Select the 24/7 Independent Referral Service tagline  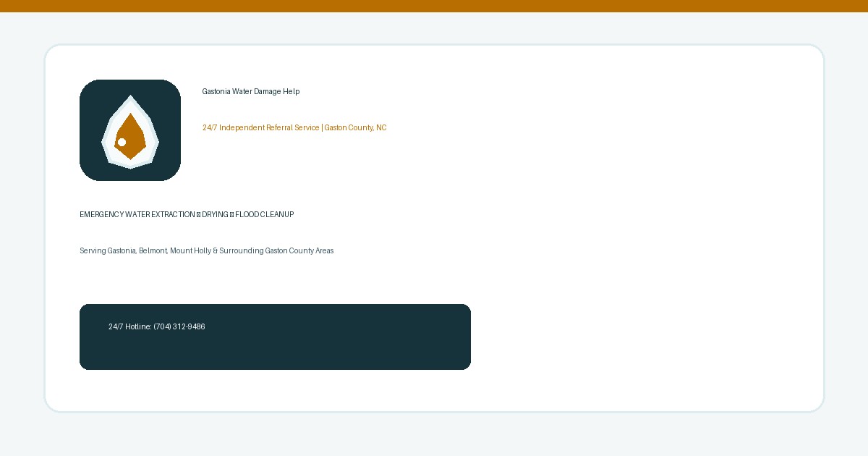coord(294,128)
